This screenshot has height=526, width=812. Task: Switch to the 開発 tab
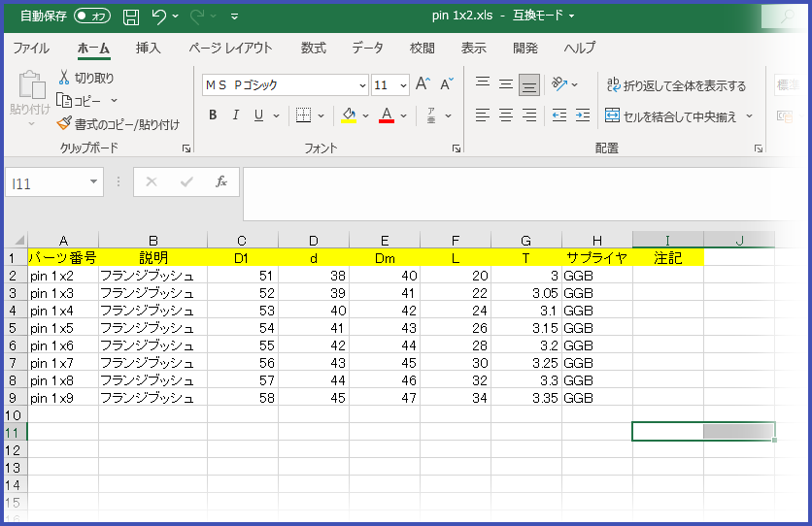(x=525, y=49)
